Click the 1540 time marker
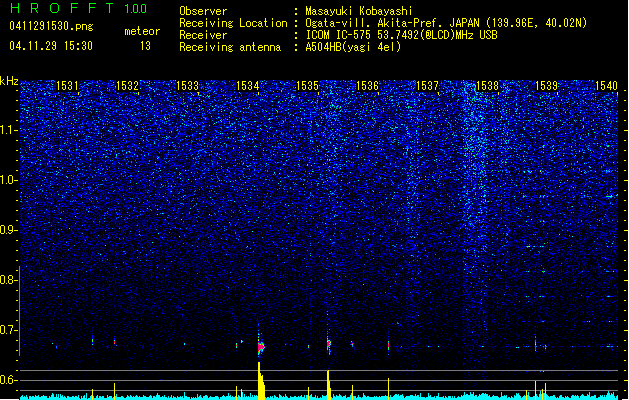Screen dimensions: 629x400 607,85
